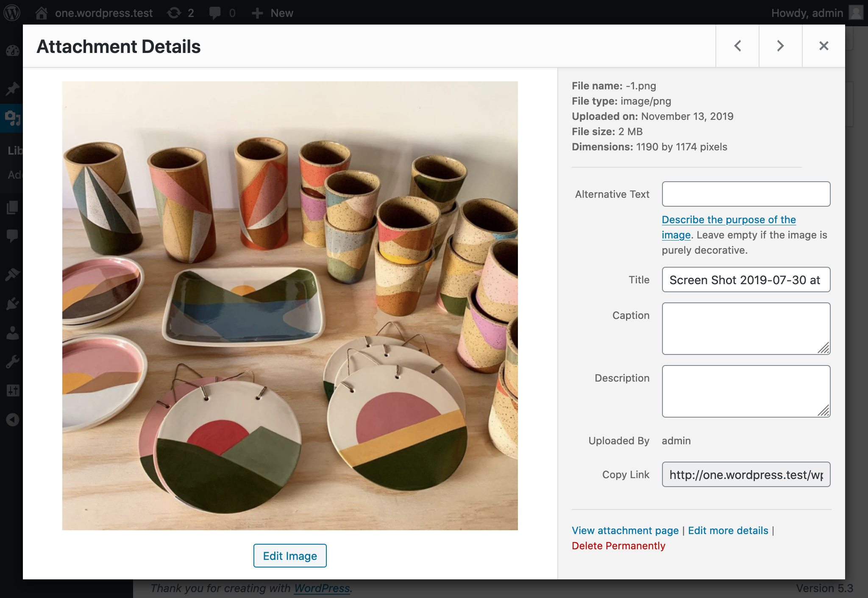The image size is (868, 598).
Task: Go to next attachment arrow
Action: coord(780,46)
